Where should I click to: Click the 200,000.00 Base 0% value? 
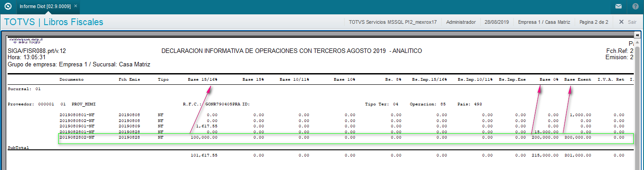click(545, 137)
